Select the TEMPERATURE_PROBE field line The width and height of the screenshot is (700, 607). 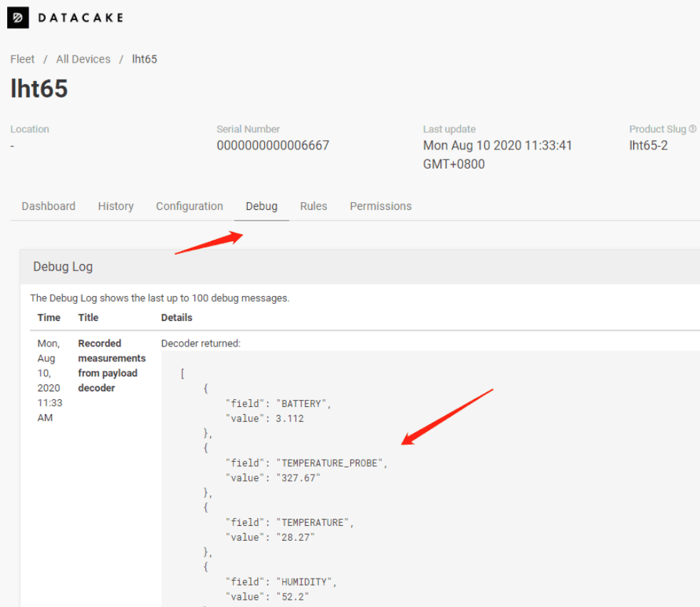click(x=306, y=463)
